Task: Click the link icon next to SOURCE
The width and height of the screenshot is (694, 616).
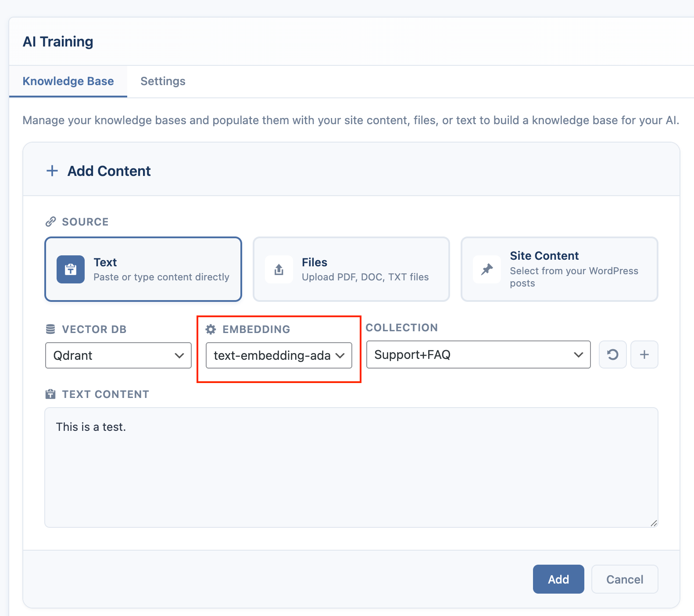Action: (51, 222)
